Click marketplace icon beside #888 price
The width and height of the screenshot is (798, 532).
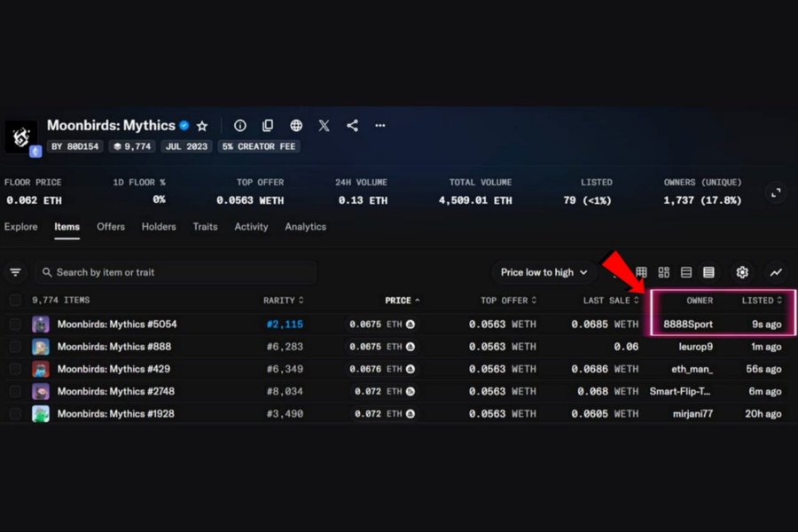tap(411, 347)
